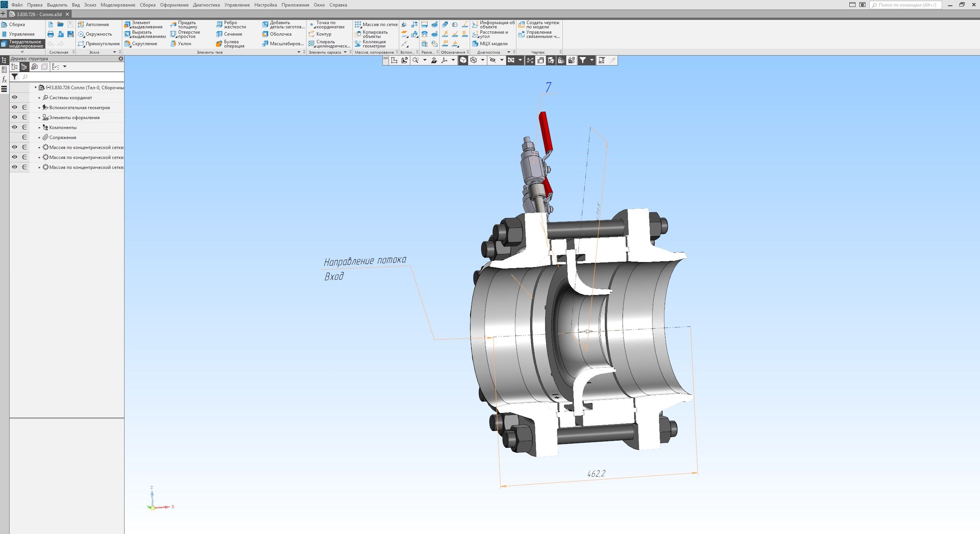This screenshot has height=534, width=980.
Task: Click the filter funnel icon in view toolbar
Action: (x=583, y=60)
